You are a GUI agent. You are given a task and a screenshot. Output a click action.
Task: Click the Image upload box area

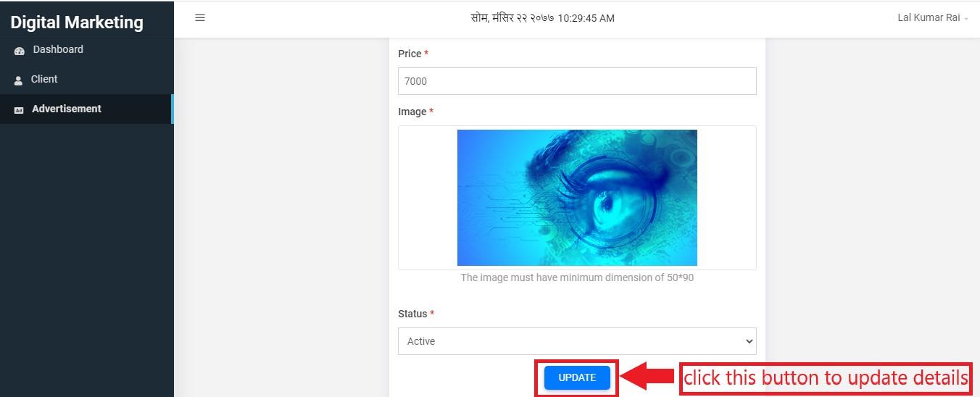(577, 198)
